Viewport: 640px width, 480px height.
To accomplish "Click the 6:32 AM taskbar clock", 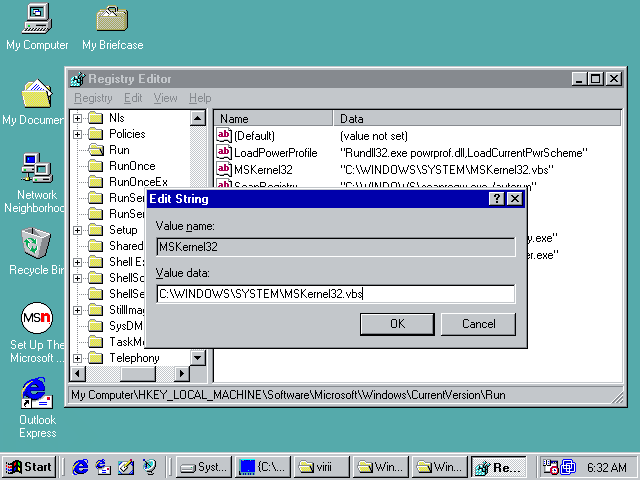I will click(x=607, y=467).
